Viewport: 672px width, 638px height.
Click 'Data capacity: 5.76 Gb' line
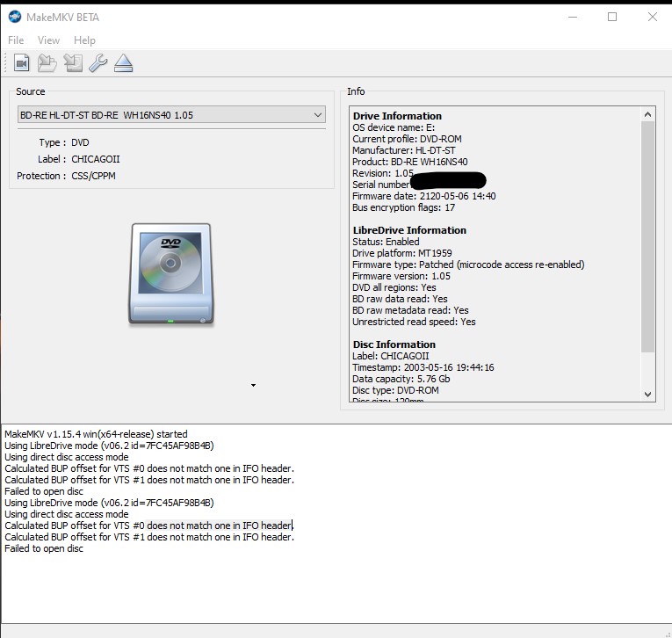click(x=401, y=379)
